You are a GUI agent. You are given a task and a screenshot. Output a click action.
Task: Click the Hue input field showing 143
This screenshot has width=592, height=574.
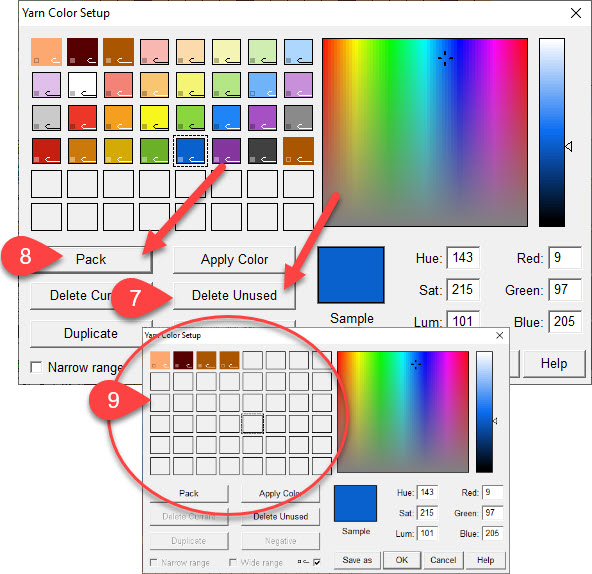point(463,258)
